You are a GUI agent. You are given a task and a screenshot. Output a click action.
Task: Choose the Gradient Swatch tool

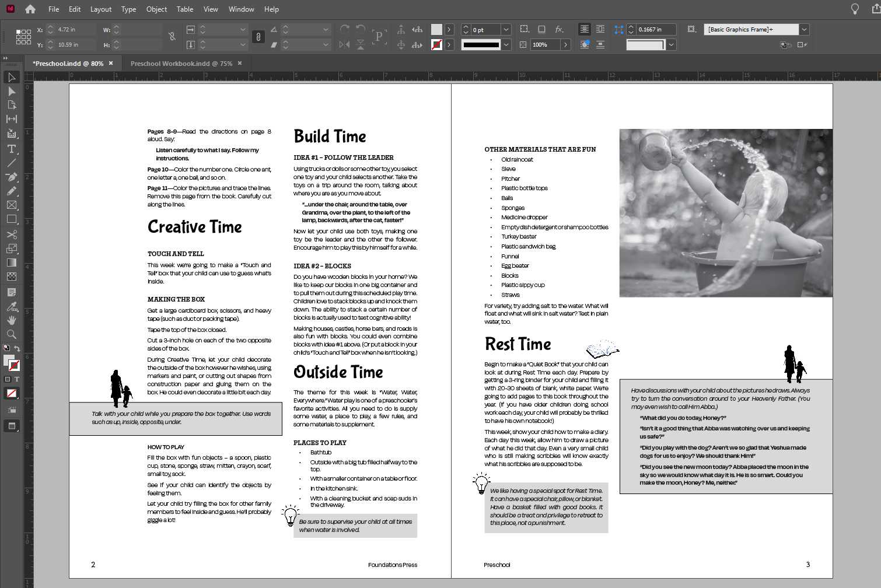click(x=11, y=262)
